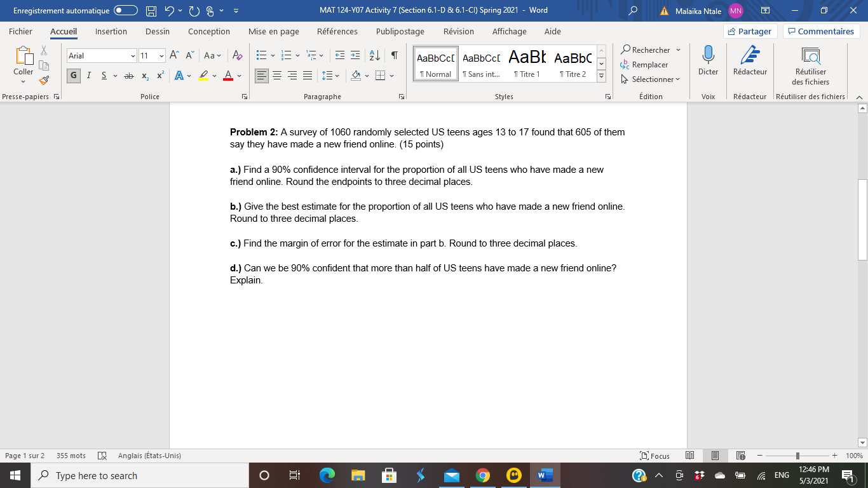Screen dimensions: 868x488
Task: Expand the styles gallery
Action: tap(601, 77)
